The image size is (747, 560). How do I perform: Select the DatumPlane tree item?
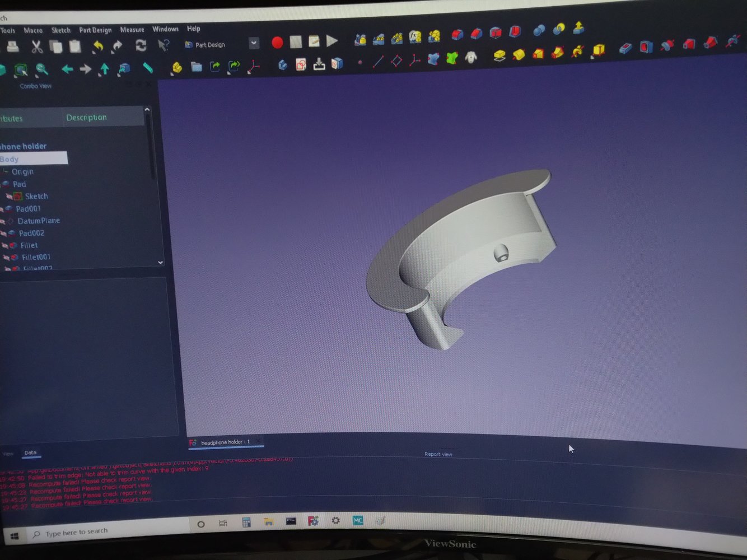(x=38, y=221)
